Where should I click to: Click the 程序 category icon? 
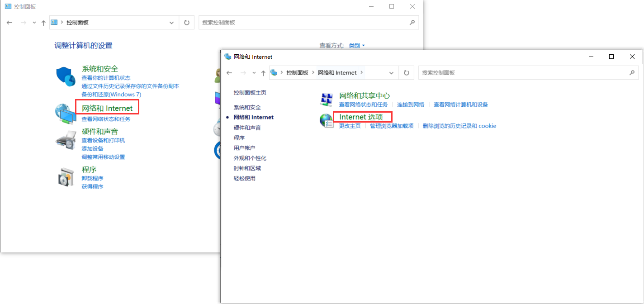click(66, 177)
